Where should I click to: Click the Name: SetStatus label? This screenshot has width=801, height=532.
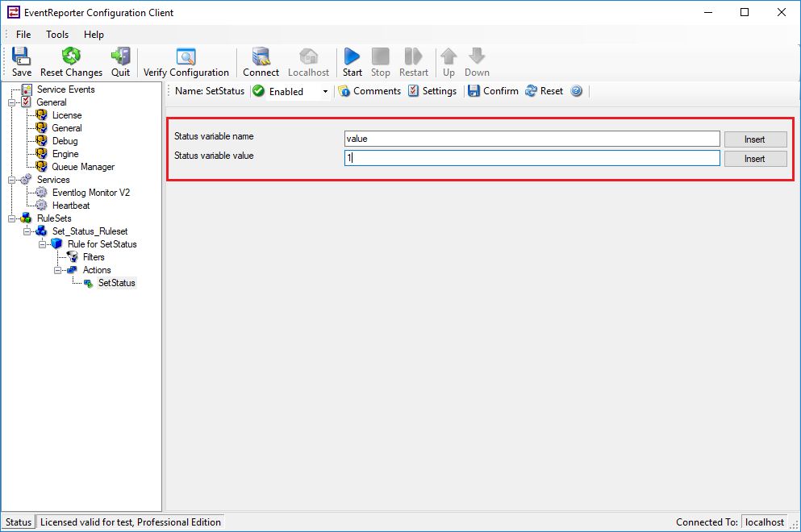coord(210,91)
